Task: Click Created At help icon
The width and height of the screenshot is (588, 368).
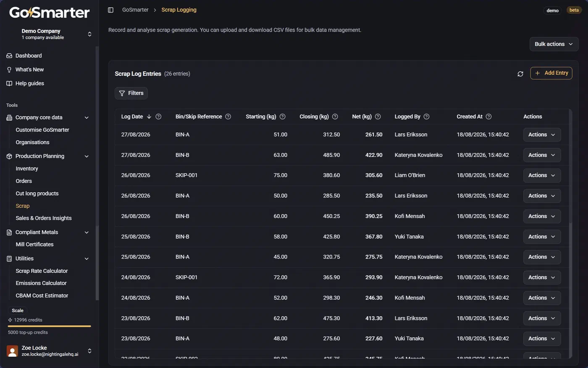Action: (489, 116)
